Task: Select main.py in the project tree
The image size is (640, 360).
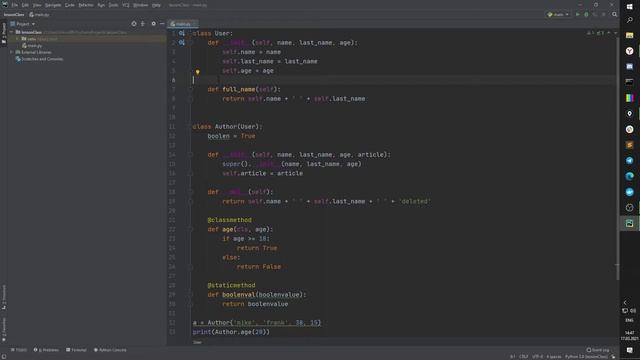Action: 32,46
